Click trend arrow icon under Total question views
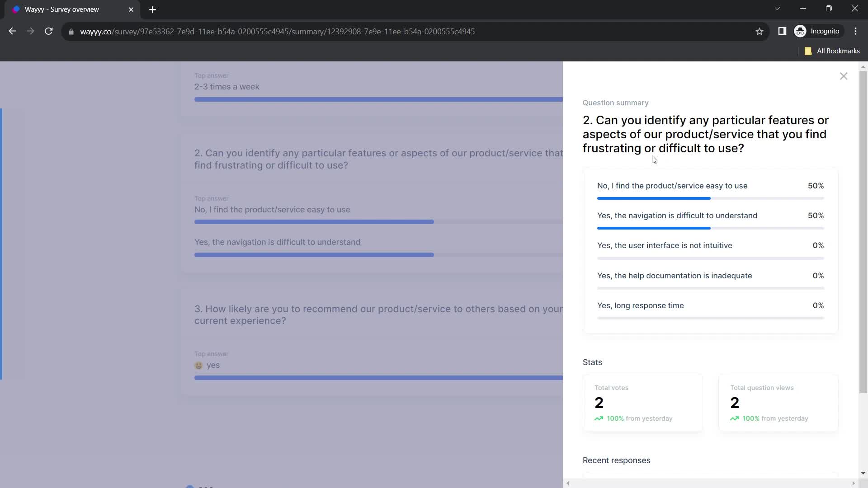The height and width of the screenshot is (488, 868). (x=734, y=418)
